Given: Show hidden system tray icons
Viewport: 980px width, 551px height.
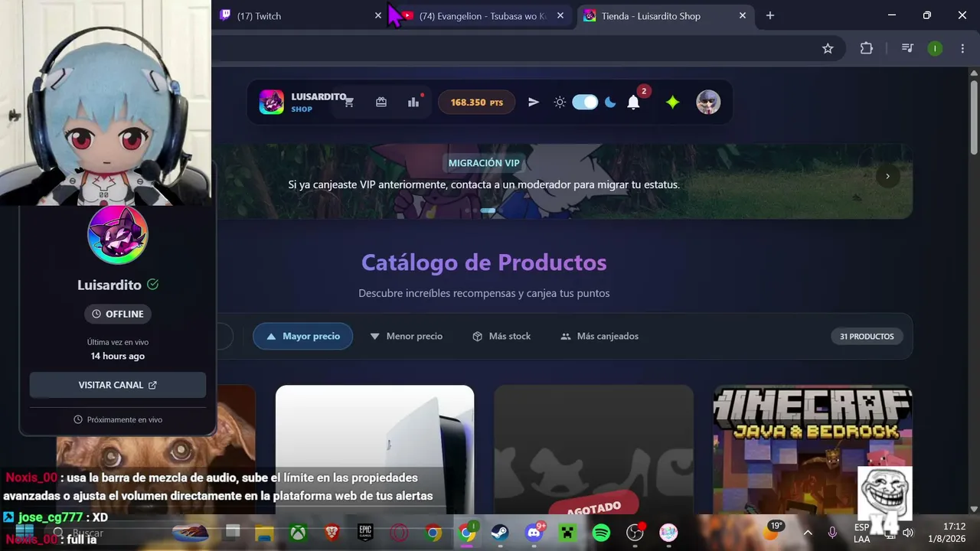Looking at the screenshot, I should point(807,533).
